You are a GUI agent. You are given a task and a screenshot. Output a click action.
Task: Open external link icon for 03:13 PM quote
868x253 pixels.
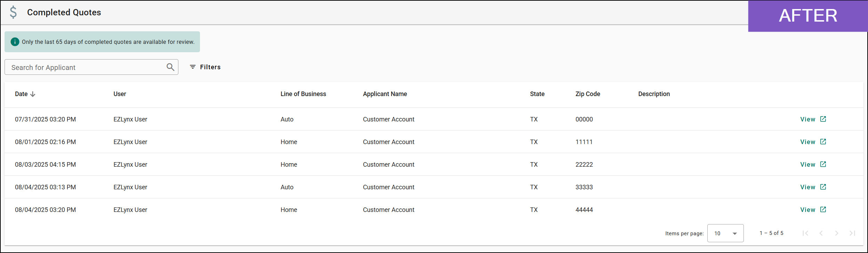click(x=823, y=187)
